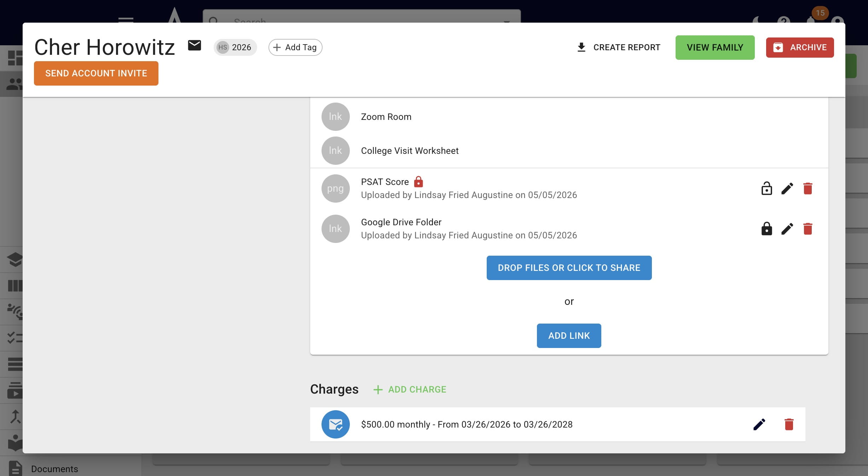Click the email envelope icon beside Cher Horowitz

click(194, 46)
